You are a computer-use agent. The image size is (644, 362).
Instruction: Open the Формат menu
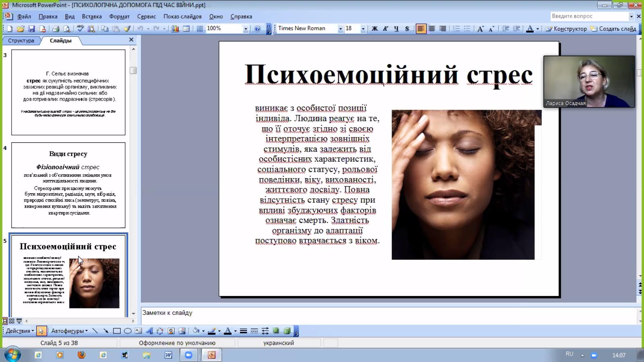coord(119,16)
